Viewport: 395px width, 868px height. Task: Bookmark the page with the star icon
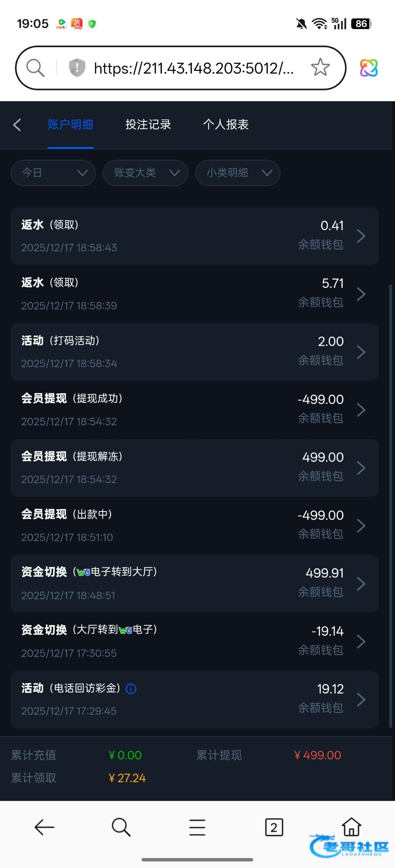tap(320, 68)
